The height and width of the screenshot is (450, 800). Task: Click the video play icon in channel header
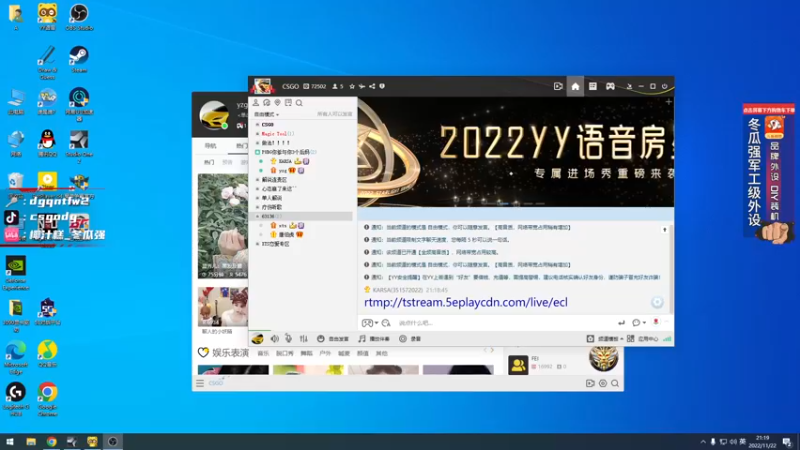(558, 86)
